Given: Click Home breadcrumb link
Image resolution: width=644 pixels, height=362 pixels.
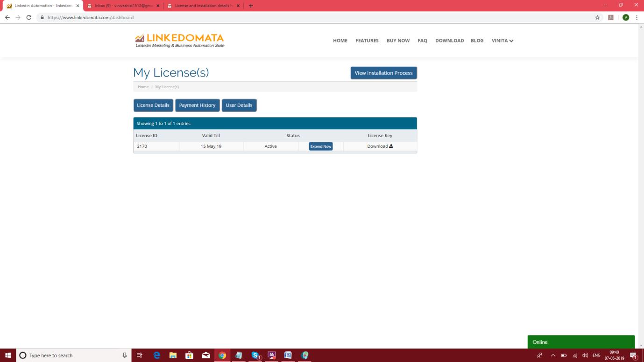Looking at the screenshot, I should click(x=143, y=87).
